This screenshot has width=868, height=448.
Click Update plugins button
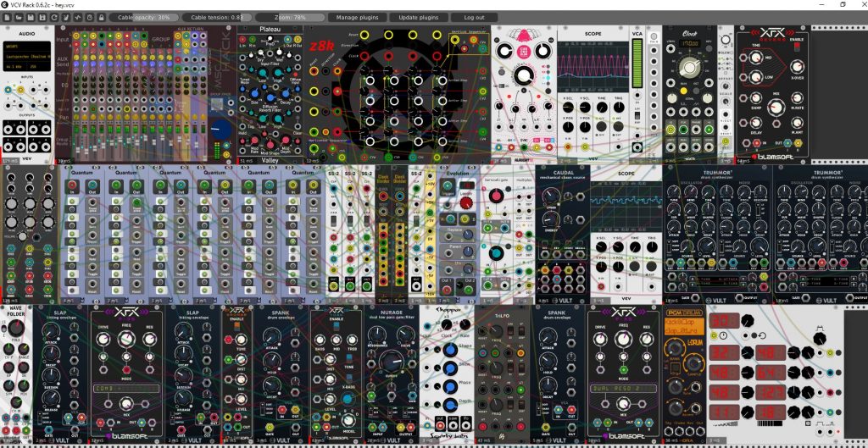tap(419, 17)
